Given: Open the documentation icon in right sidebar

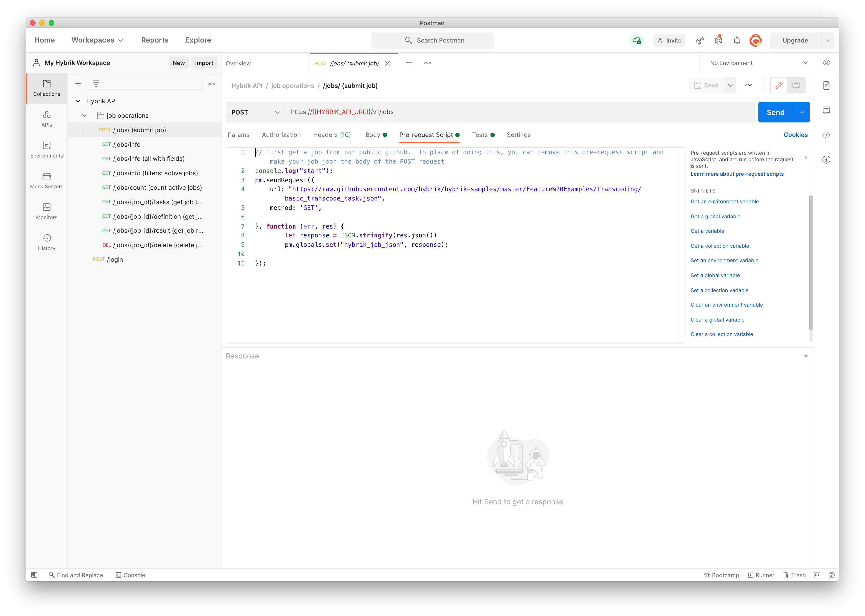Looking at the screenshot, I should click(826, 85).
